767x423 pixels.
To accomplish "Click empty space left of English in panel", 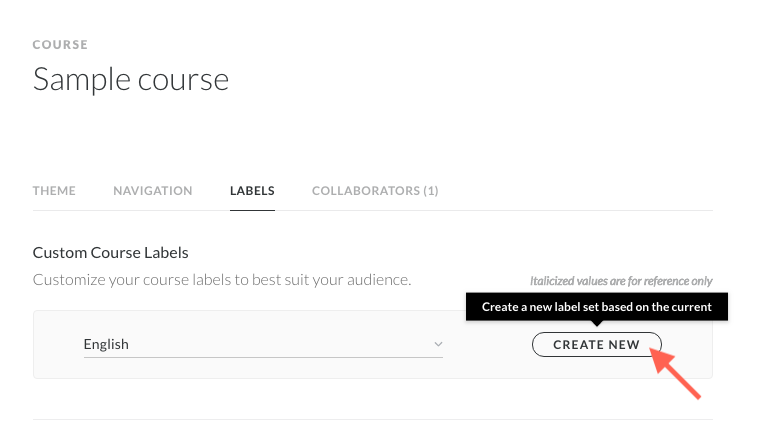I will (x=58, y=344).
